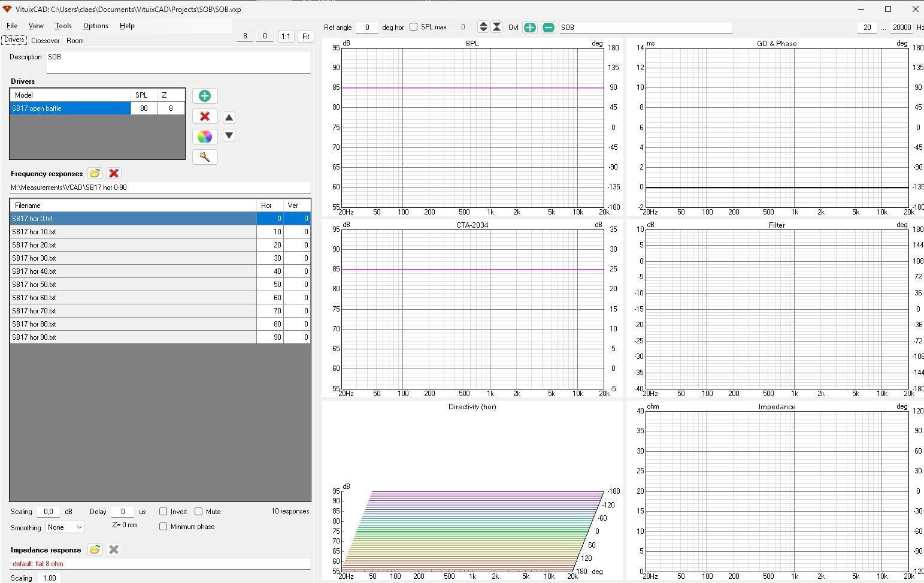Image resolution: width=924 pixels, height=583 pixels.
Task: Click the impedance Scaling 1,00 field
Action: point(50,578)
